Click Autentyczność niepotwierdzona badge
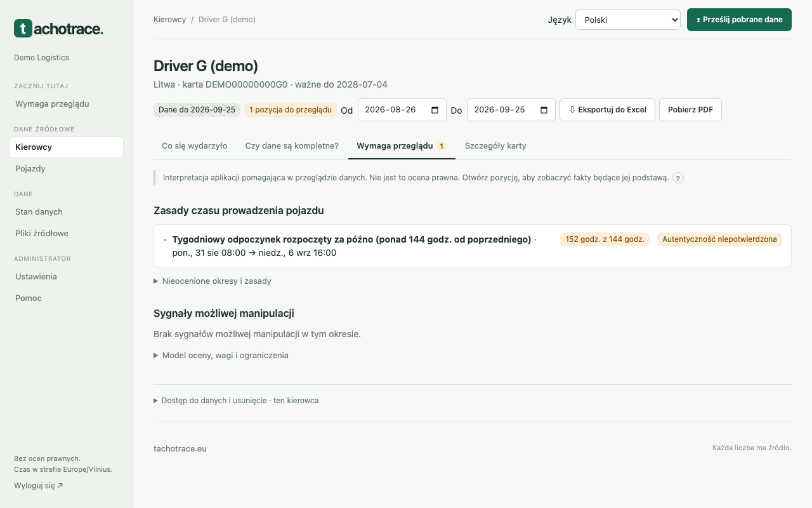This screenshot has width=812, height=508. [719, 239]
